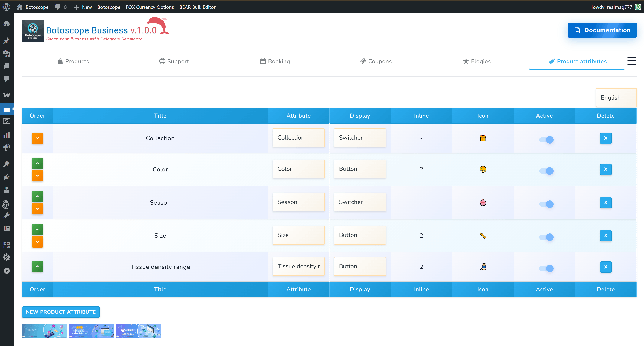Open Settings via the wrench icon
Viewport: 644px width, 346px height.
[7, 215]
